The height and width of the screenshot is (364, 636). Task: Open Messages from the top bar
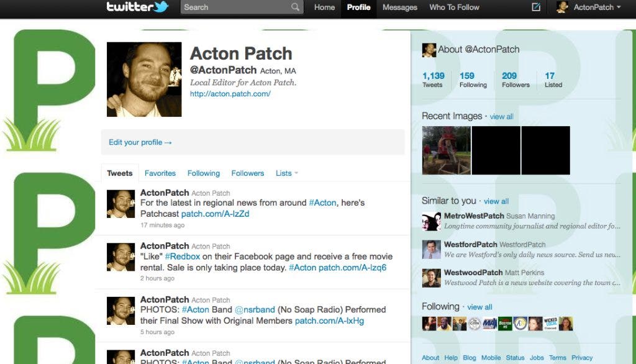[x=399, y=7]
